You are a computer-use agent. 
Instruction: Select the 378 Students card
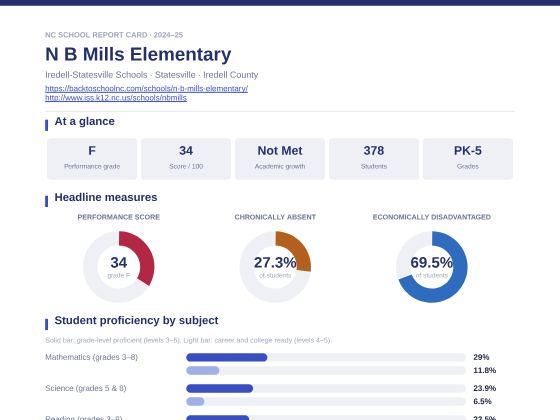coord(374,159)
